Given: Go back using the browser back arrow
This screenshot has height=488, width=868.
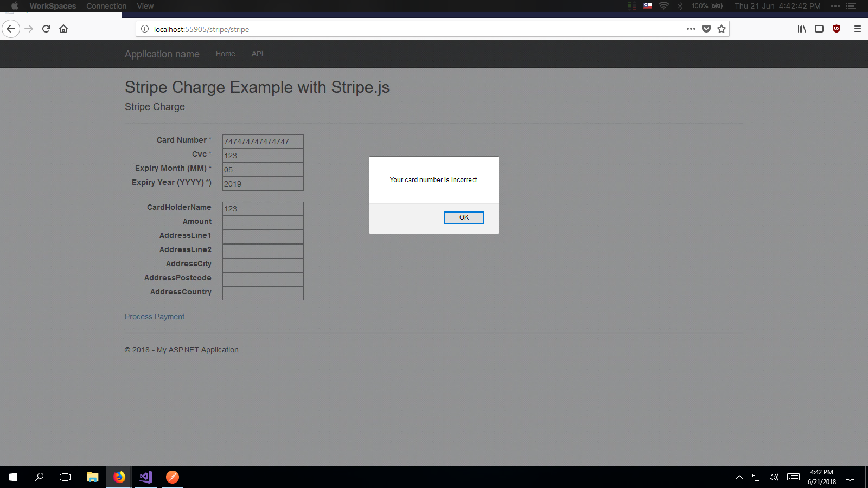Looking at the screenshot, I should coord(11,29).
